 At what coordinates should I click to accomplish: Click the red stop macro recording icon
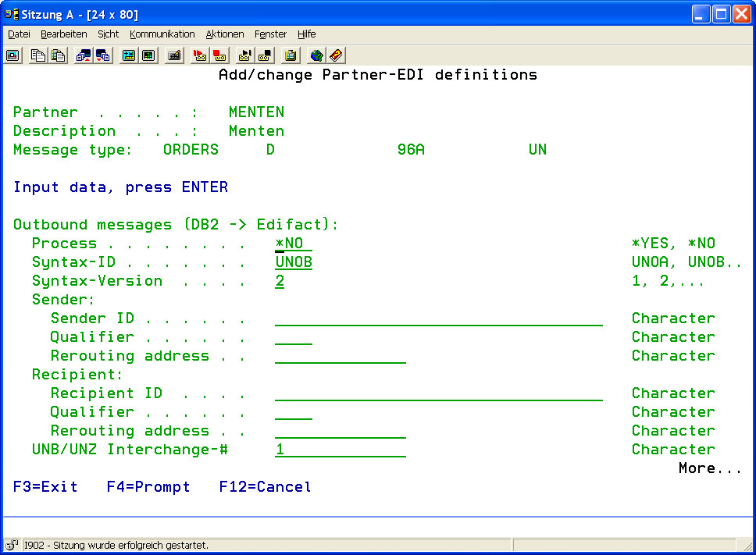pyautogui.click(x=219, y=55)
